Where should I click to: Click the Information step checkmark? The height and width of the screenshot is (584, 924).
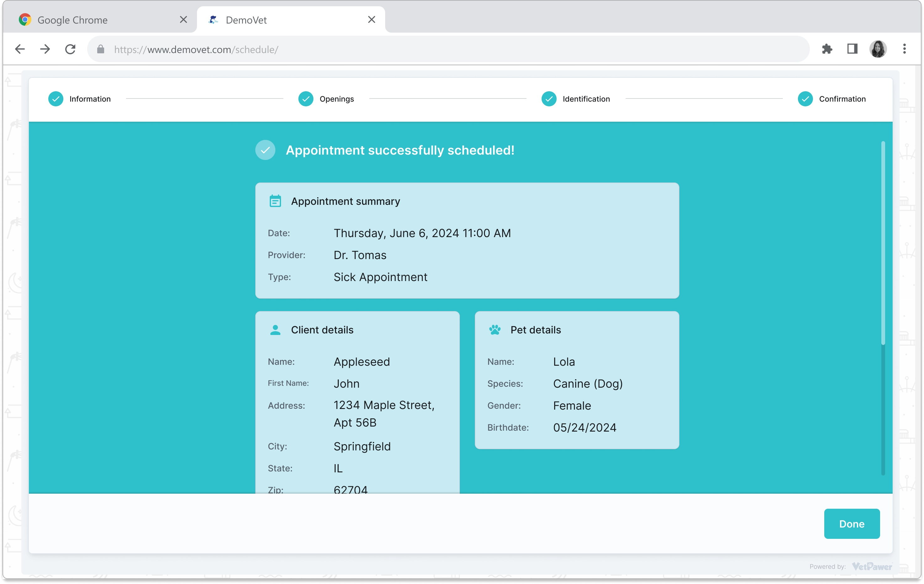click(56, 99)
